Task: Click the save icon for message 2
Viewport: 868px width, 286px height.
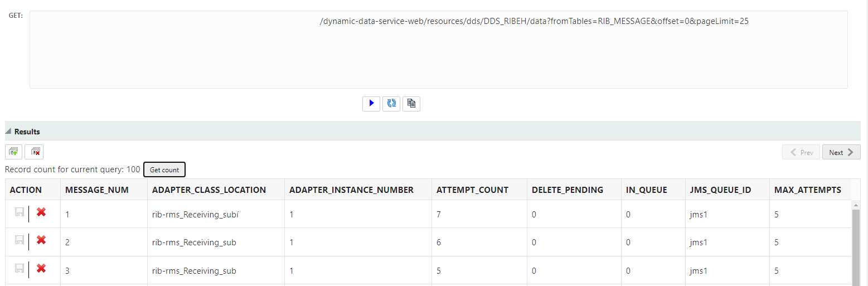Action: click(x=20, y=240)
